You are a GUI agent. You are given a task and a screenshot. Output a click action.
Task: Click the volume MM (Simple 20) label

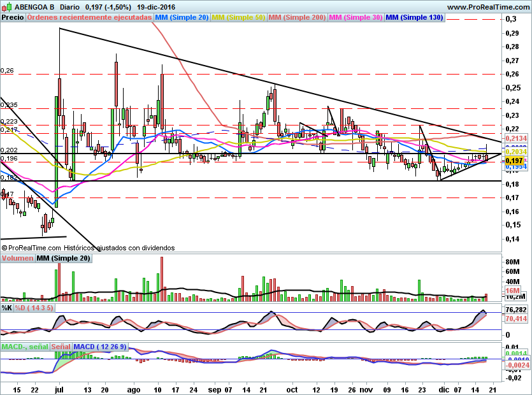point(63,258)
